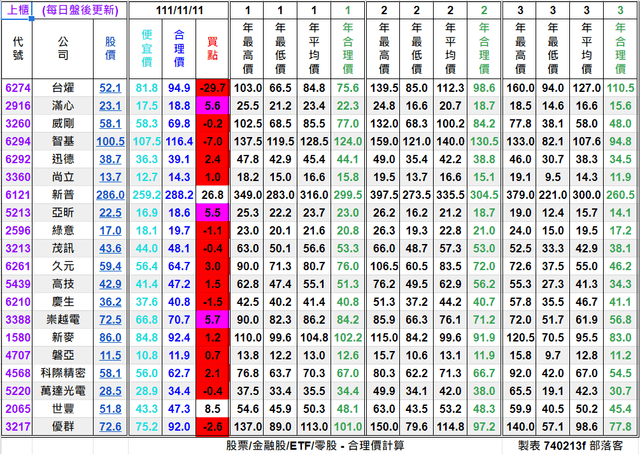Click the date cell 111/11/11
Screen dimensions: 640x455
179,10
